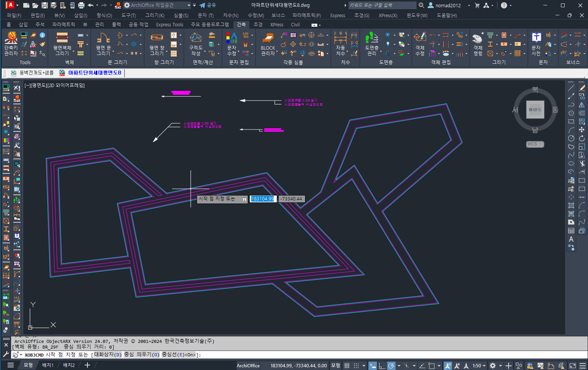Add a new layout with the plus button
This screenshot has height=370, width=588.
[x=87, y=365]
